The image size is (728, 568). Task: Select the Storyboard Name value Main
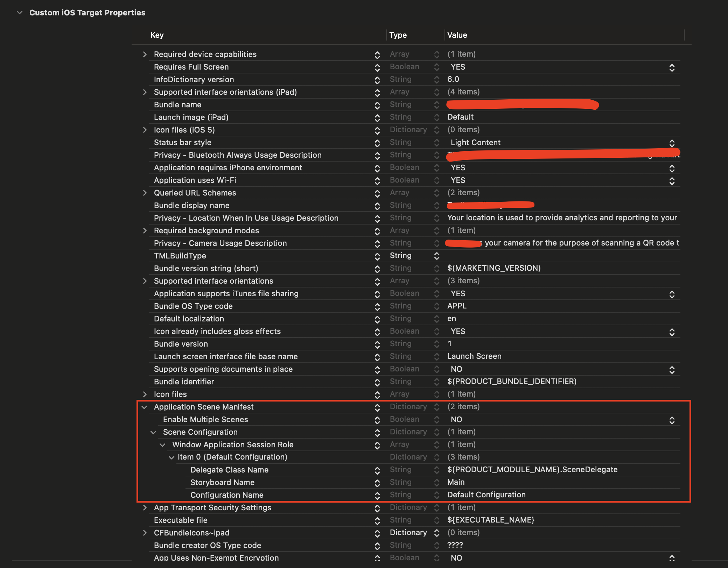[x=456, y=482]
